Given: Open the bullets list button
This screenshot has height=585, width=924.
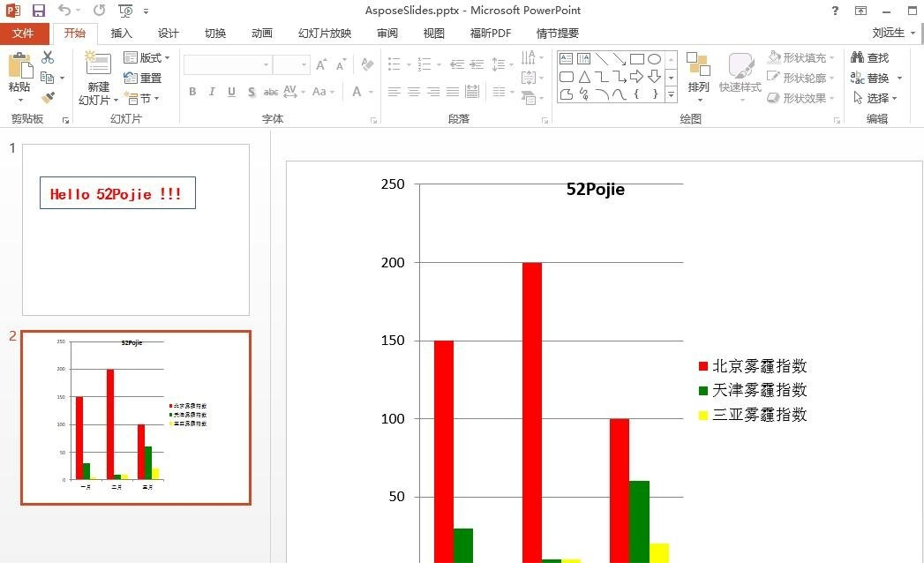Looking at the screenshot, I should tap(394, 64).
